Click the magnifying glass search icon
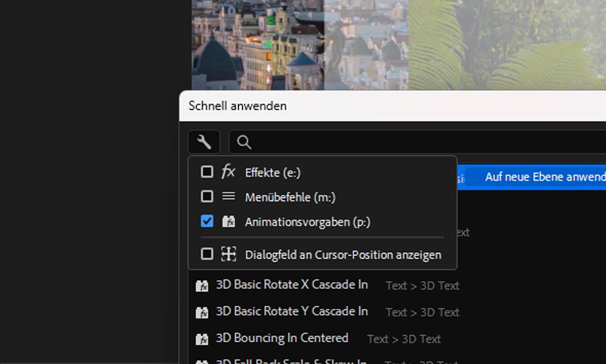Image resolution: width=606 pixels, height=364 pixels. point(244,143)
